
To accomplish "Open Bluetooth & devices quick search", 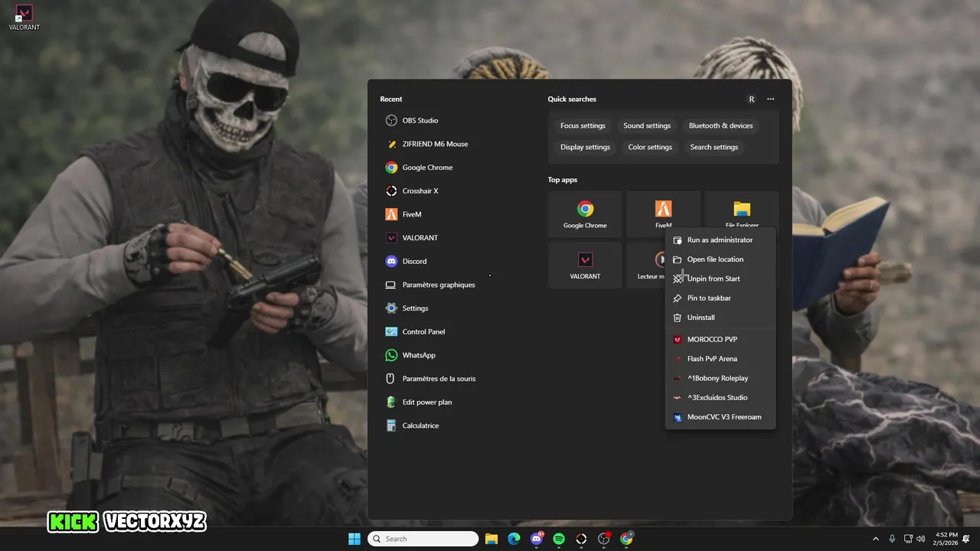I will coord(720,126).
